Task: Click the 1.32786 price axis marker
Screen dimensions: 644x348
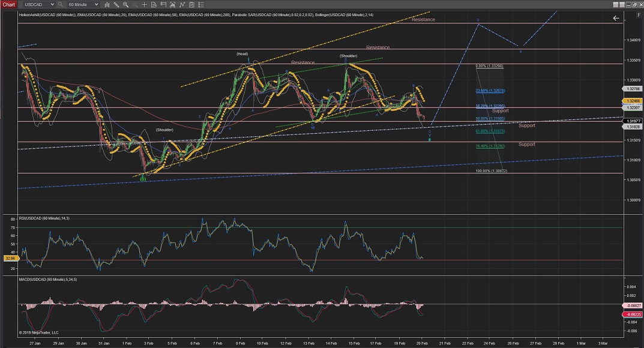Action: tap(633, 89)
